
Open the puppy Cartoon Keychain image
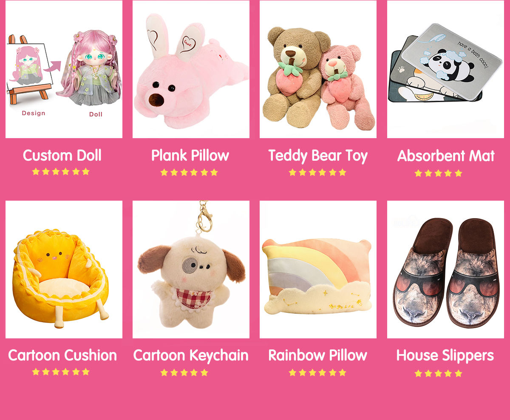[x=191, y=270]
